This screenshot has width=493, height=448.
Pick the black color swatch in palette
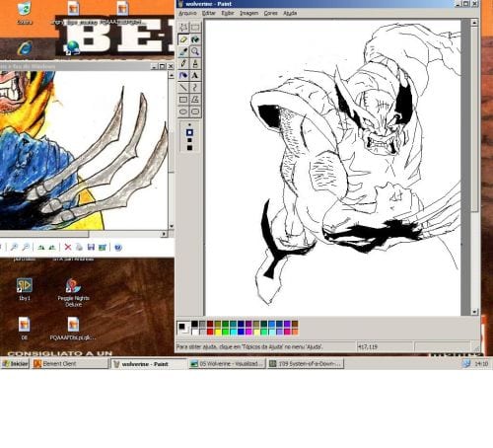click(x=195, y=324)
